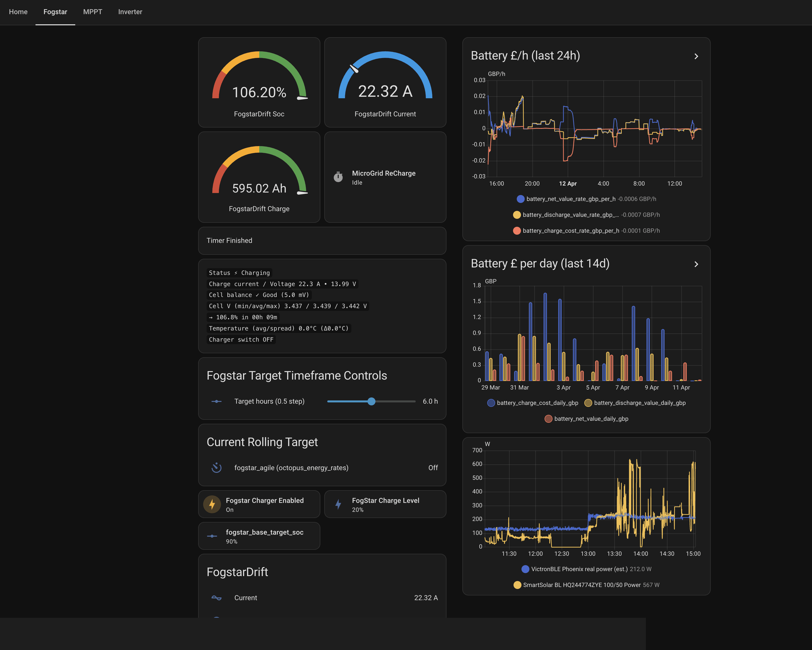Expand the Battery £ per day panel chevron
812x650 pixels.
696,264
